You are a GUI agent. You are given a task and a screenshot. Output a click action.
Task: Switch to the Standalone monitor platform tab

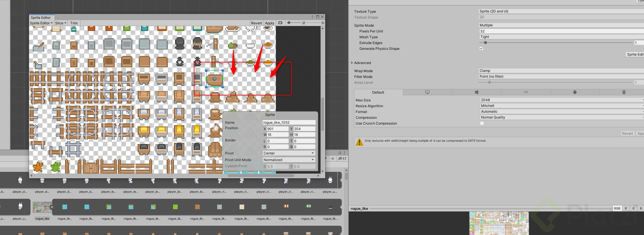[x=427, y=92]
